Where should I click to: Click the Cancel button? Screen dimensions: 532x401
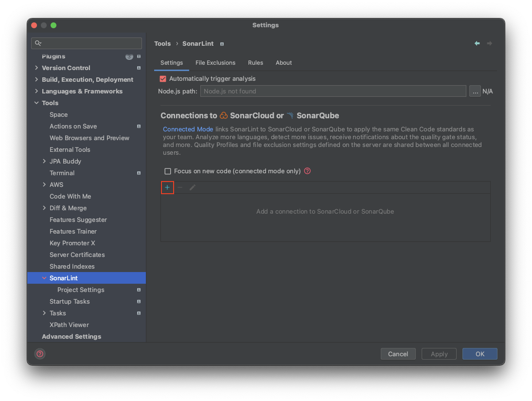[x=398, y=354]
